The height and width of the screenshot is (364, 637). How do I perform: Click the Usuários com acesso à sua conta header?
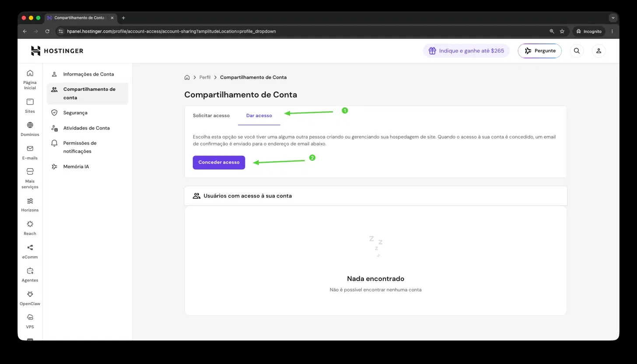coord(375,196)
